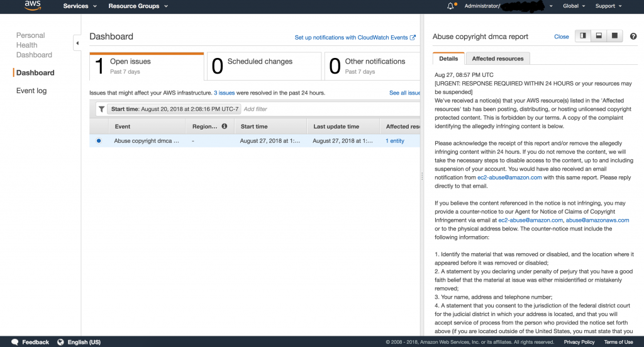Image resolution: width=644 pixels, height=347 pixels.
Task: Click the Start time filter chip
Action: tap(175, 109)
